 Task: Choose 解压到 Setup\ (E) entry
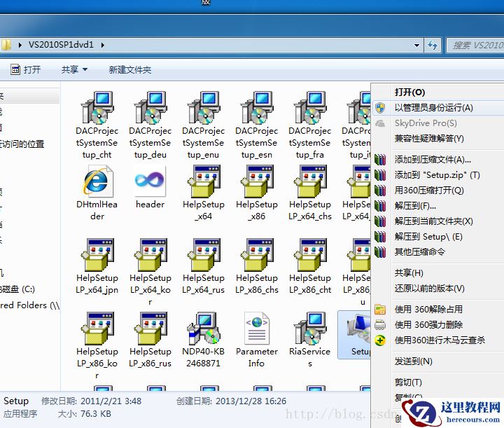437,237
